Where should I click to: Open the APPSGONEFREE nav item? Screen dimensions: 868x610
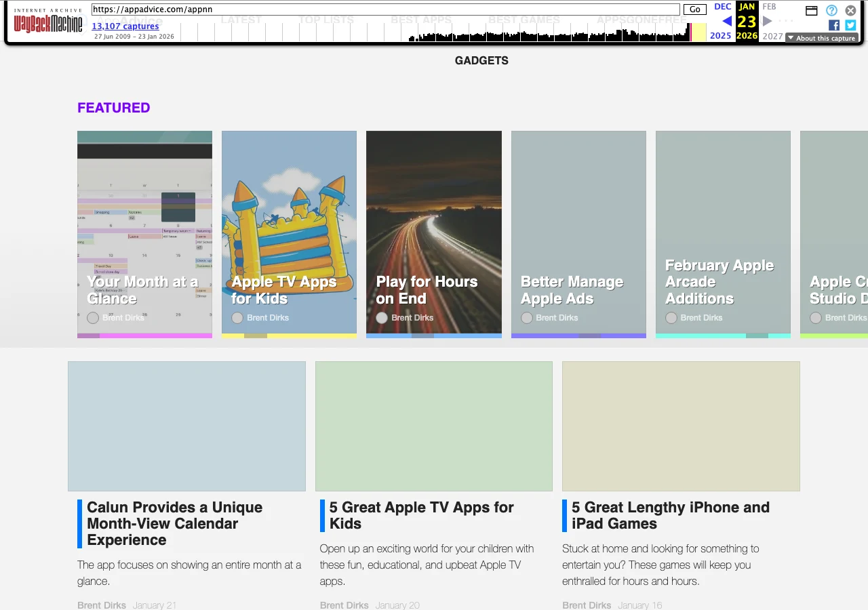[642, 20]
